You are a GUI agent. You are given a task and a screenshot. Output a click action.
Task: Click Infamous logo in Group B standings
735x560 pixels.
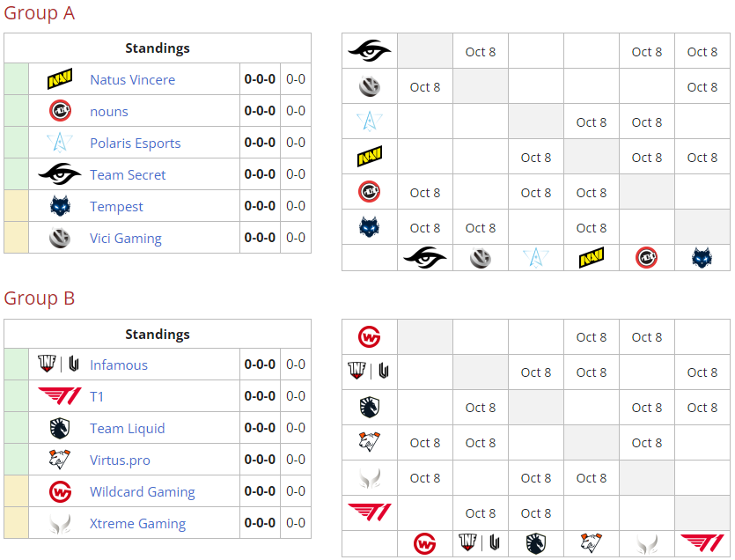pos(60,365)
